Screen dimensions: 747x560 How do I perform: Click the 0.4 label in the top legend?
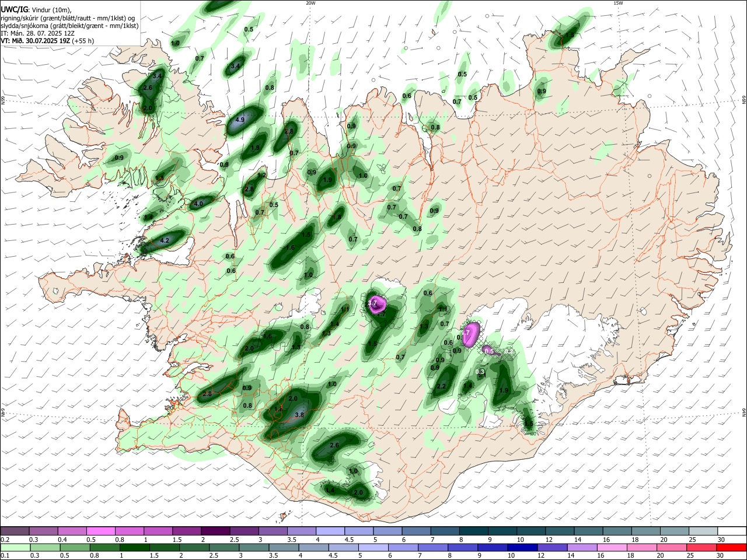point(62,540)
